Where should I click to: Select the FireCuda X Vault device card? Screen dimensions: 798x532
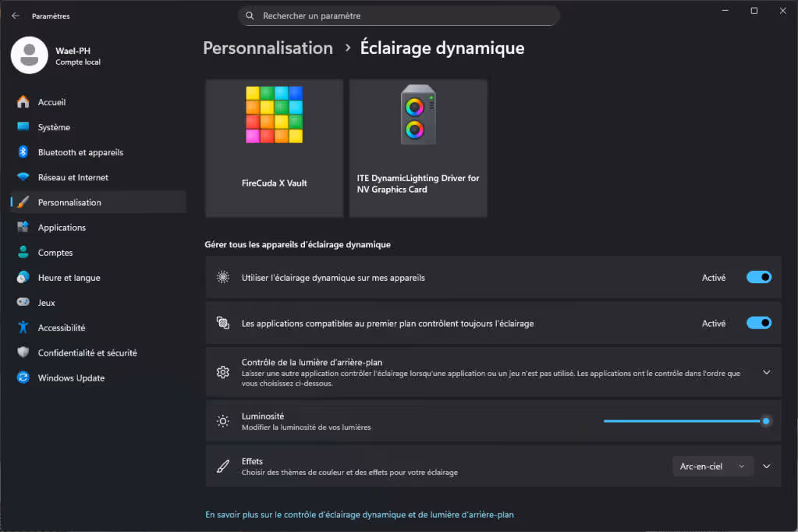pyautogui.click(x=274, y=147)
